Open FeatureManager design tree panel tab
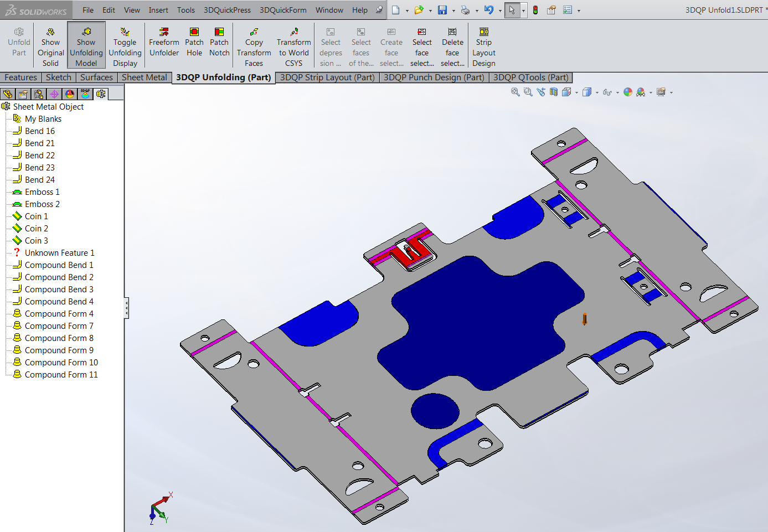Screen dimensions: 768x532 (x=8, y=94)
